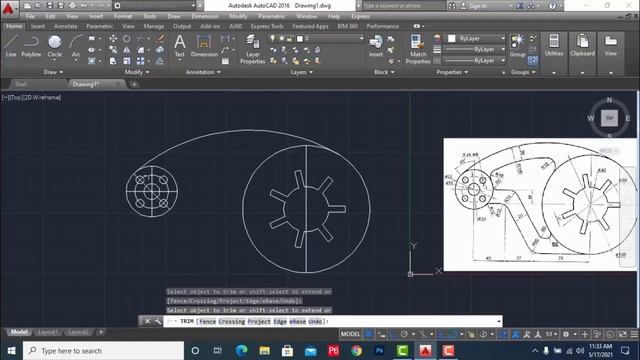The width and height of the screenshot is (640, 360).
Task: Insert a Table from Annotation panel
Action: pyautogui.click(x=225, y=61)
